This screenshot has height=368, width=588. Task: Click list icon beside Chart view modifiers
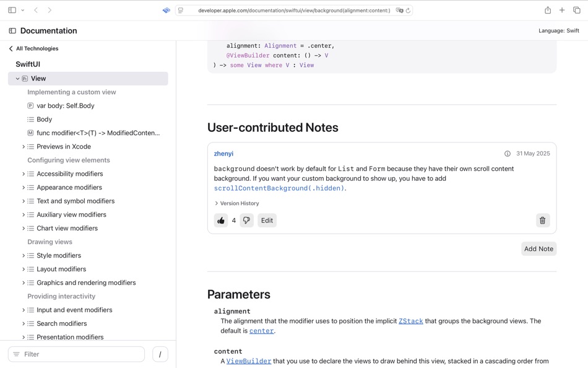click(x=30, y=229)
